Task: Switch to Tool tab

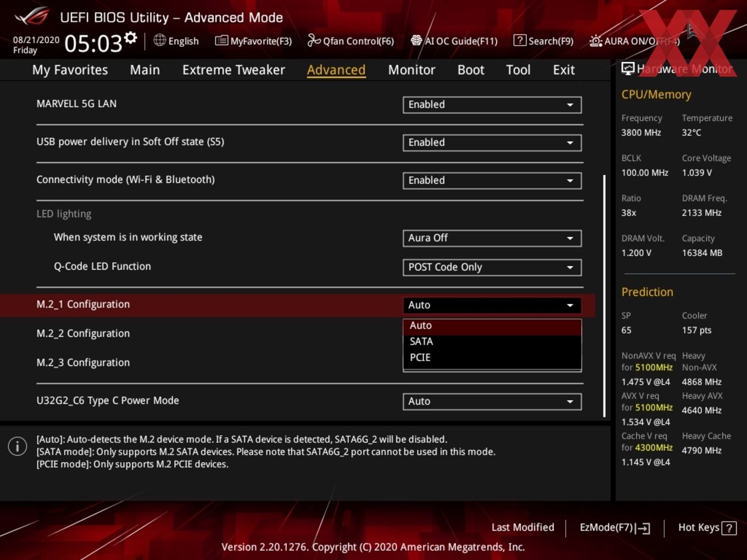Action: pyautogui.click(x=518, y=70)
